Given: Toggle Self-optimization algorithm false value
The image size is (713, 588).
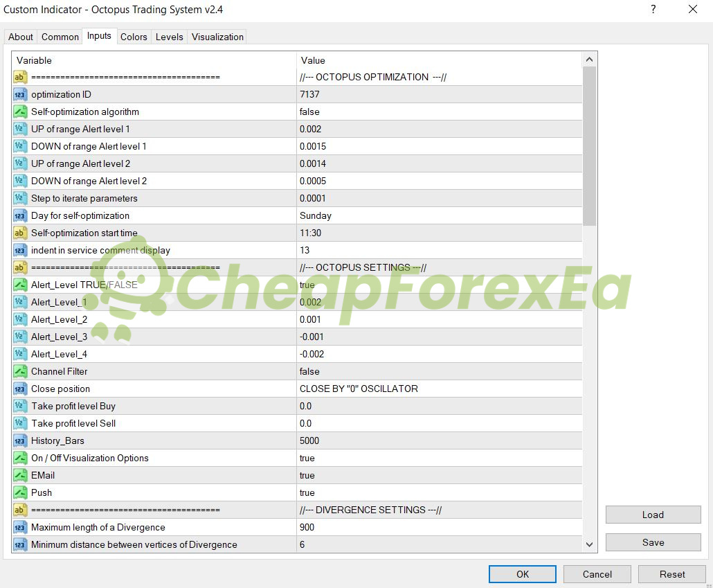Looking at the screenshot, I should [x=440, y=112].
